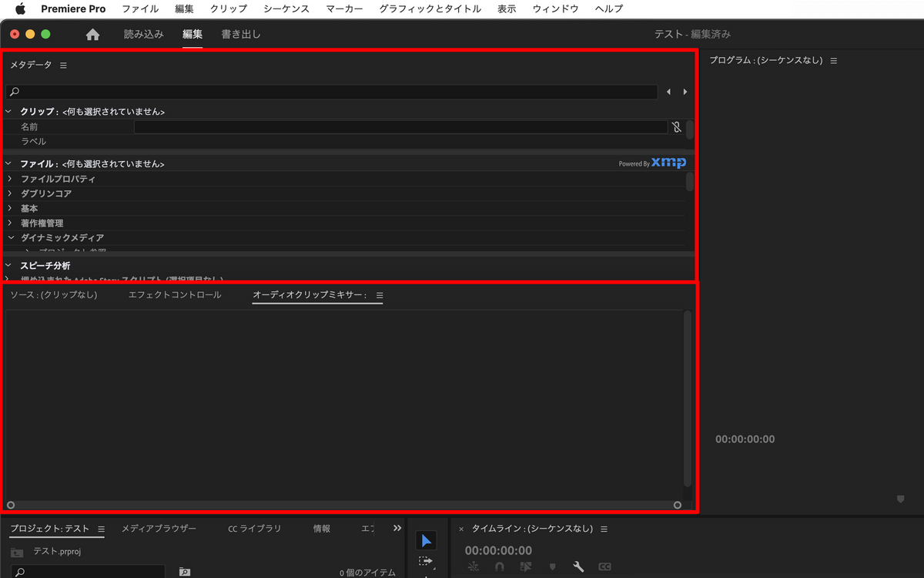Toggle Linked Selection in the timeline

coord(526,566)
